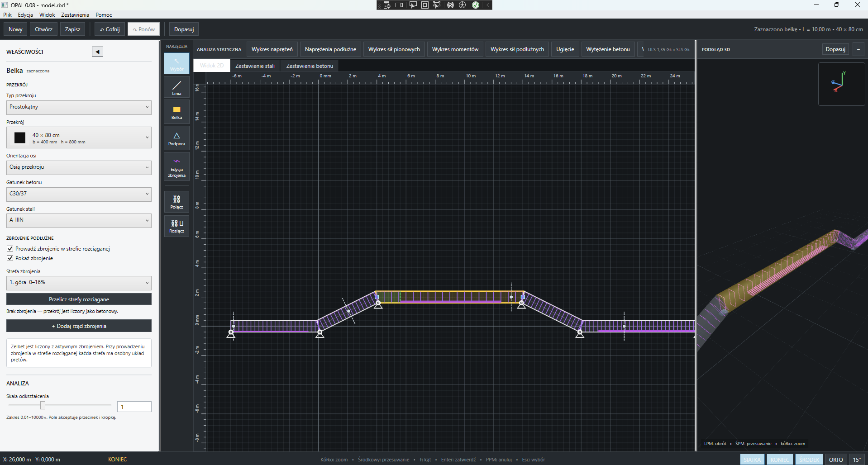
Task: Show the Wykres momentów diagram
Action: [x=455, y=49]
